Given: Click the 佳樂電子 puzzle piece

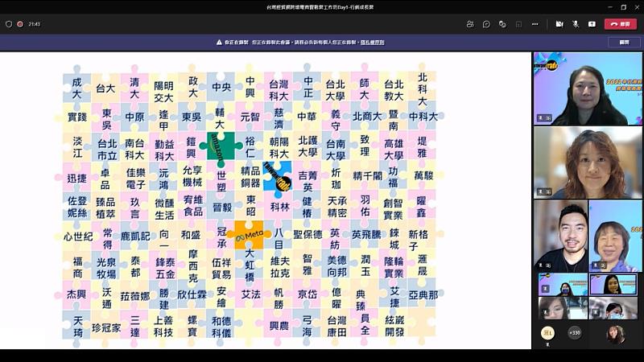Looking at the screenshot, I should click(136, 179).
